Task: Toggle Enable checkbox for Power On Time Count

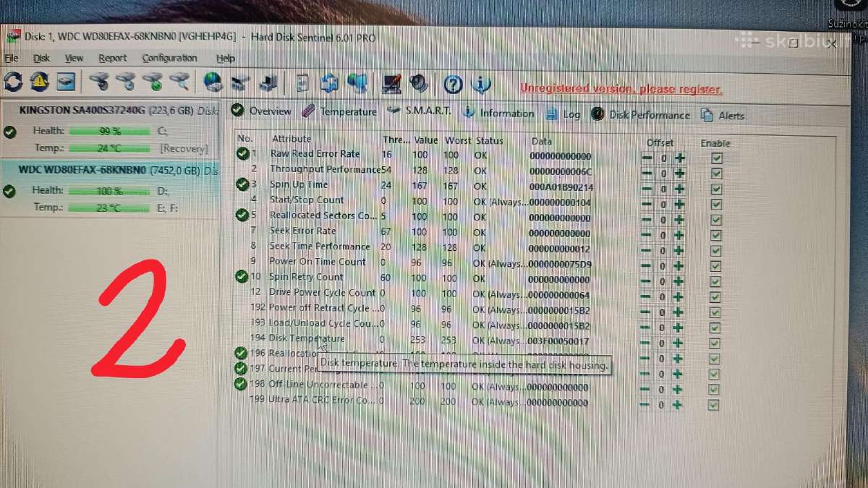Action: 716,266
